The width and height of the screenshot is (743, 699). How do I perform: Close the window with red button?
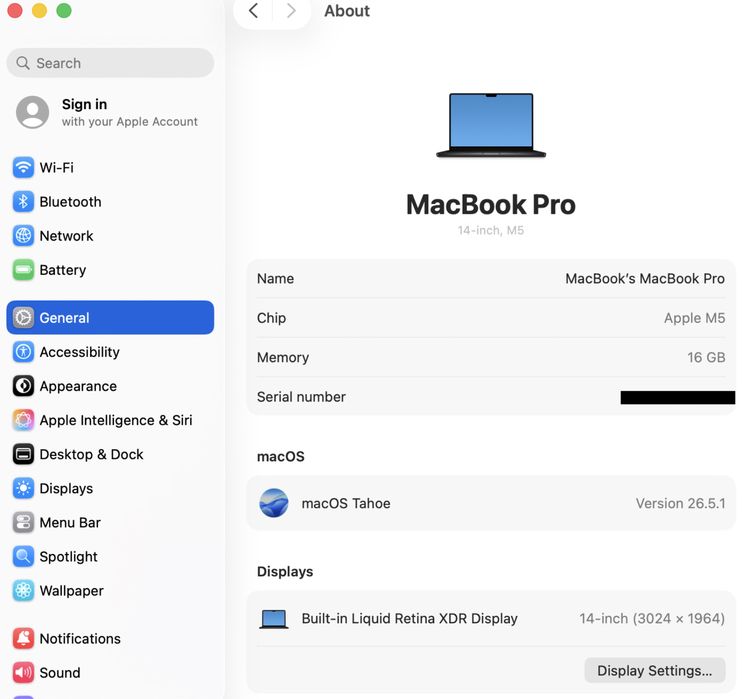pyautogui.click(x=15, y=10)
